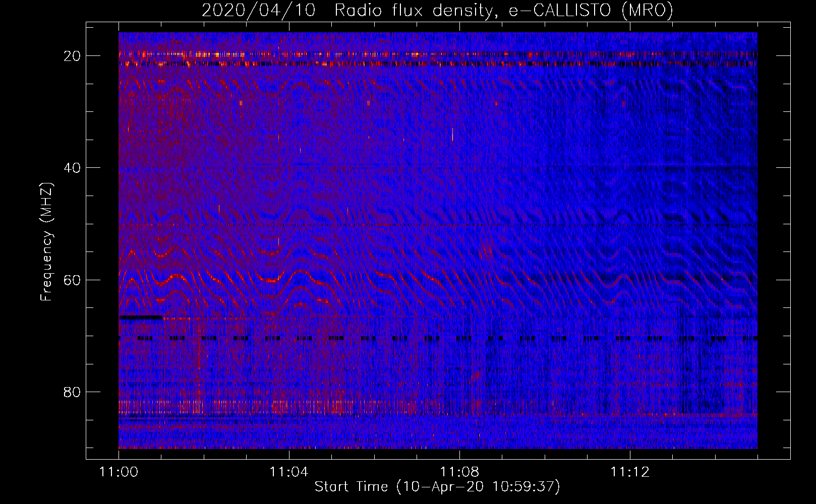Click the 20 MHz frequency tick label
Viewport: 816px width, 504px height.
(73, 56)
